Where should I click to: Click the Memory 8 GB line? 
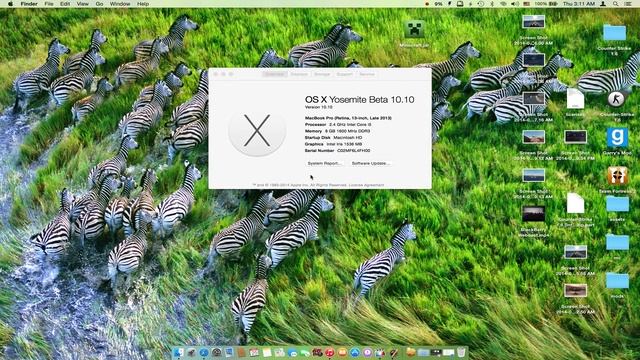[338, 131]
